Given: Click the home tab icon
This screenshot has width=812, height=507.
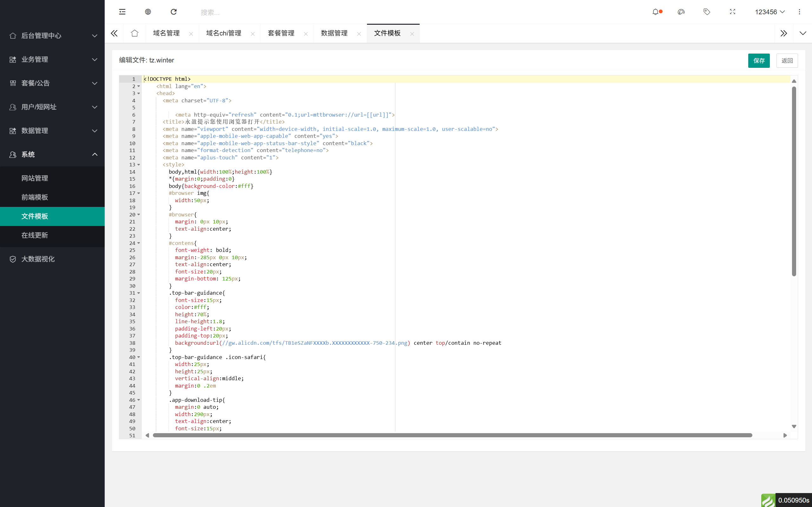Looking at the screenshot, I should 134,33.
